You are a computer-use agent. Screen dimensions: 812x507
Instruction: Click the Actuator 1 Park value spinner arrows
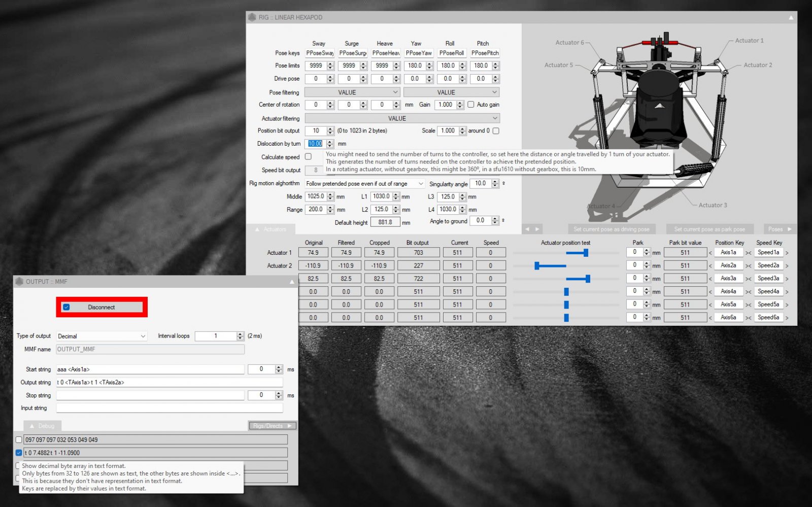pyautogui.click(x=647, y=252)
